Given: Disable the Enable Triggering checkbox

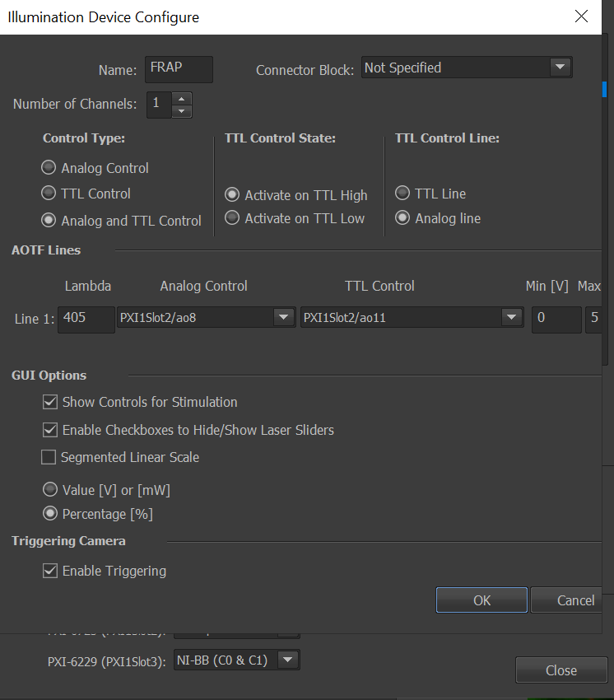Looking at the screenshot, I should click(50, 571).
